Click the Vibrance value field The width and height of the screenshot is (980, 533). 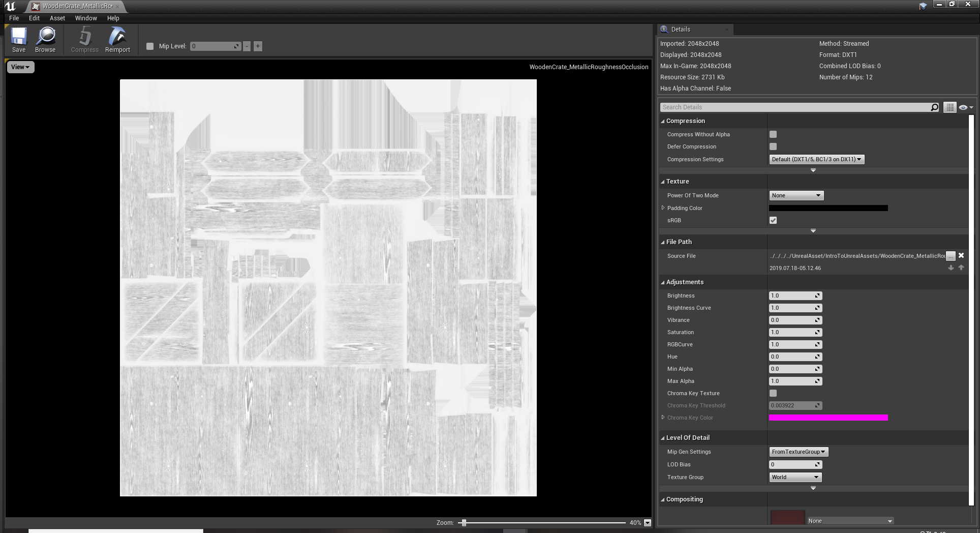coord(795,320)
